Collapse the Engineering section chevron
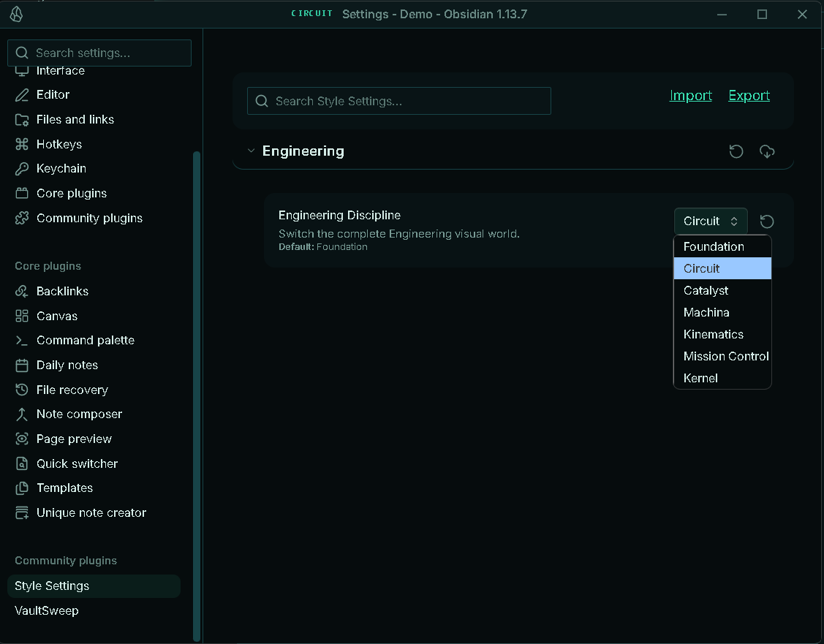This screenshot has width=824, height=644. (x=252, y=151)
